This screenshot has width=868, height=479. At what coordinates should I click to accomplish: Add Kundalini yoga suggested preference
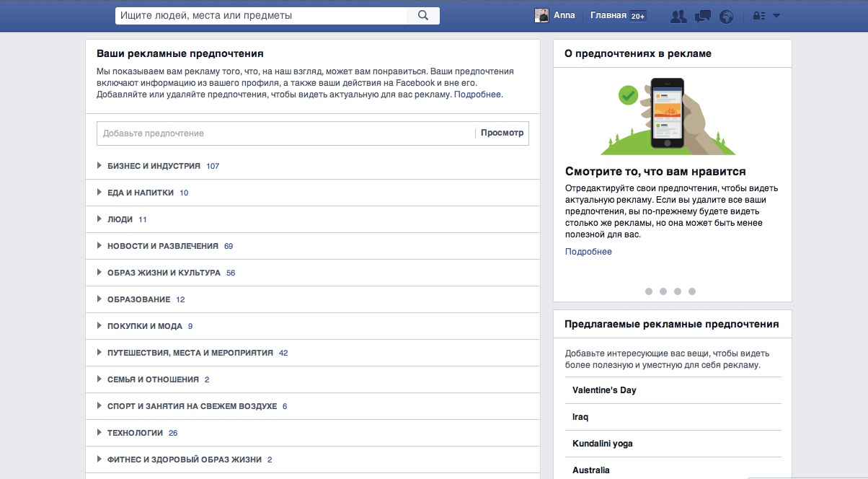pos(673,444)
